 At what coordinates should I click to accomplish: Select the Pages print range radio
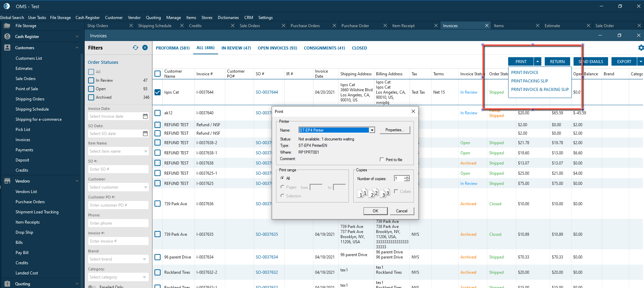[282, 187]
